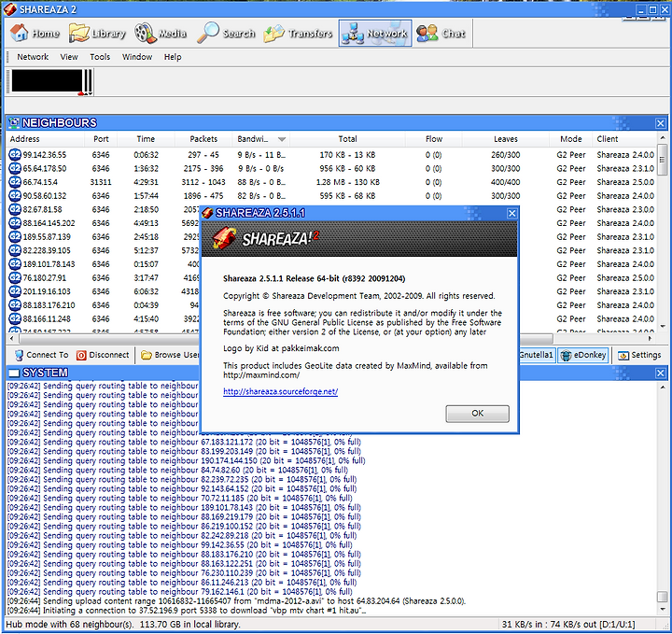
Task: Sort neighbours by Time column
Action: pos(146,139)
